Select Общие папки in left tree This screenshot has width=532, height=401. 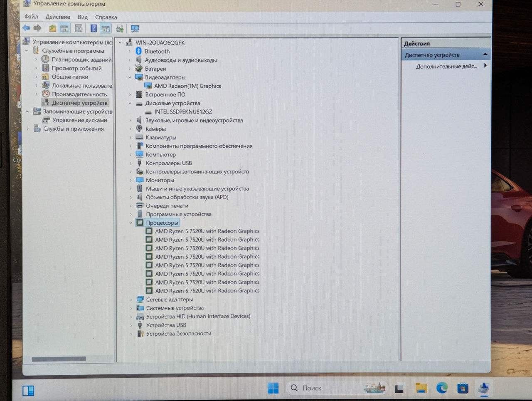tap(70, 77)
